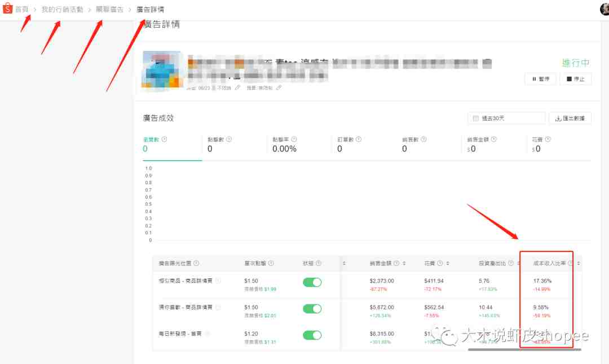The height and width of the screenshot is (364, 609).
Task: Toggle status for 猜你喜歡 placement
Action: 312,309
